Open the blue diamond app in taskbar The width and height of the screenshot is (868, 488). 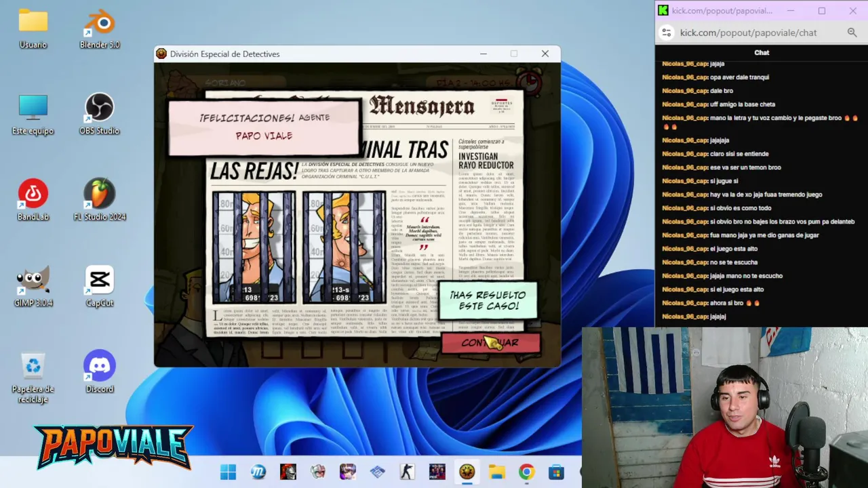(377, 472)
